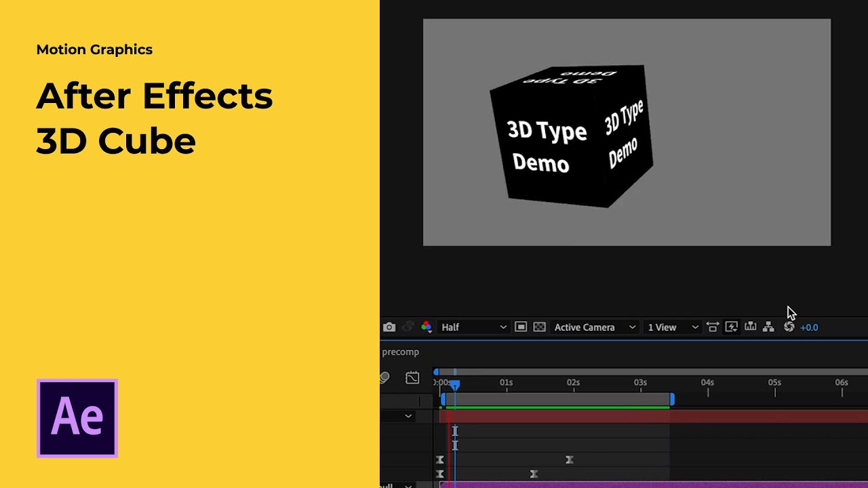The width and height of the screenshot is (868, 488).
Task: Click the cube front face 3D Type Demo
Action: (546, 147)
